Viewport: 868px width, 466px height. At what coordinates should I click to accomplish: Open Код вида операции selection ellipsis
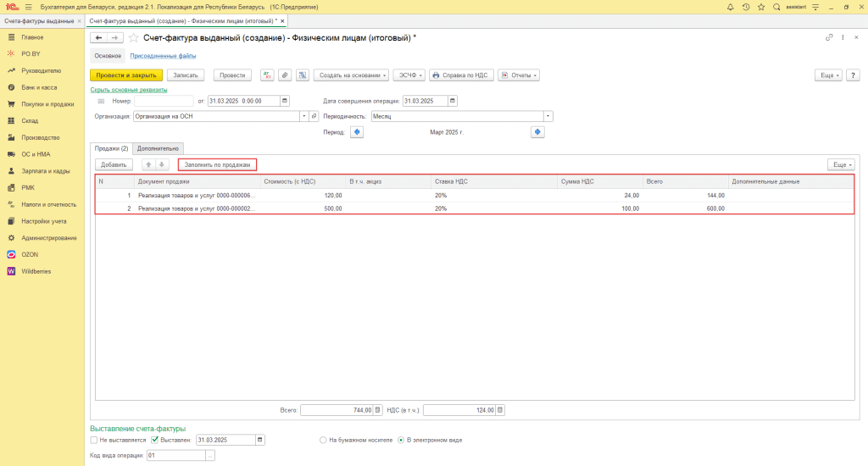click(x=210, y=456)
